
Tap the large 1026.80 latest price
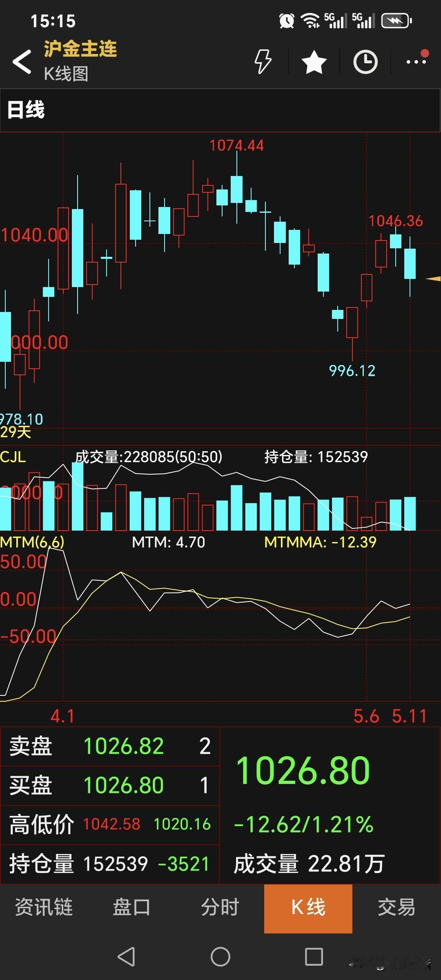point(303,771)
